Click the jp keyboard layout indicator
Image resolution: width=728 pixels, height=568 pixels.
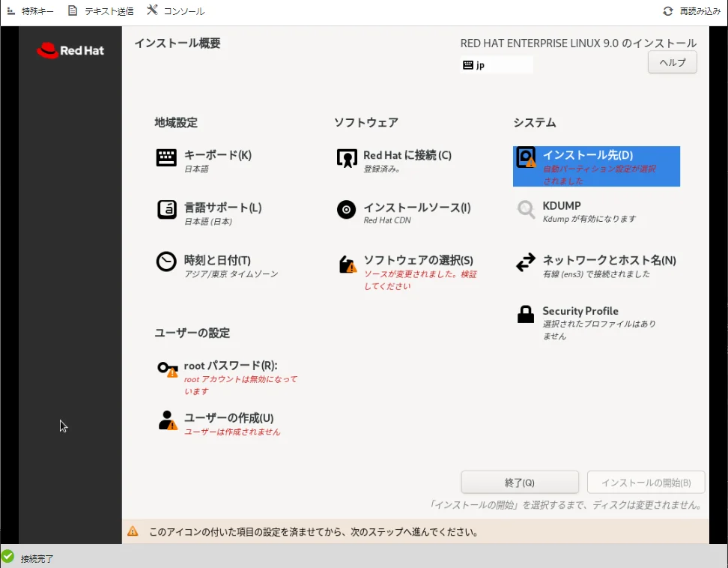496,65
